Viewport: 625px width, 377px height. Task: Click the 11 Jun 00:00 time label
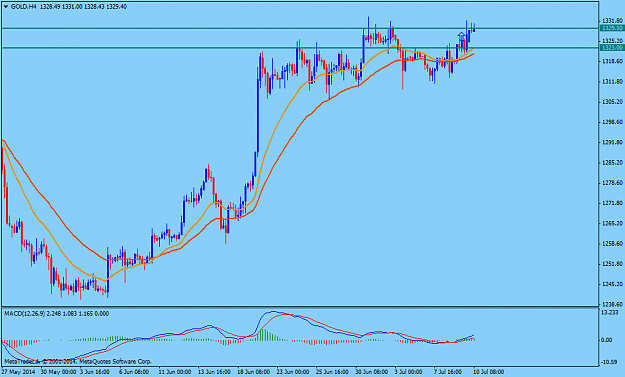click(x=174, y=372)
